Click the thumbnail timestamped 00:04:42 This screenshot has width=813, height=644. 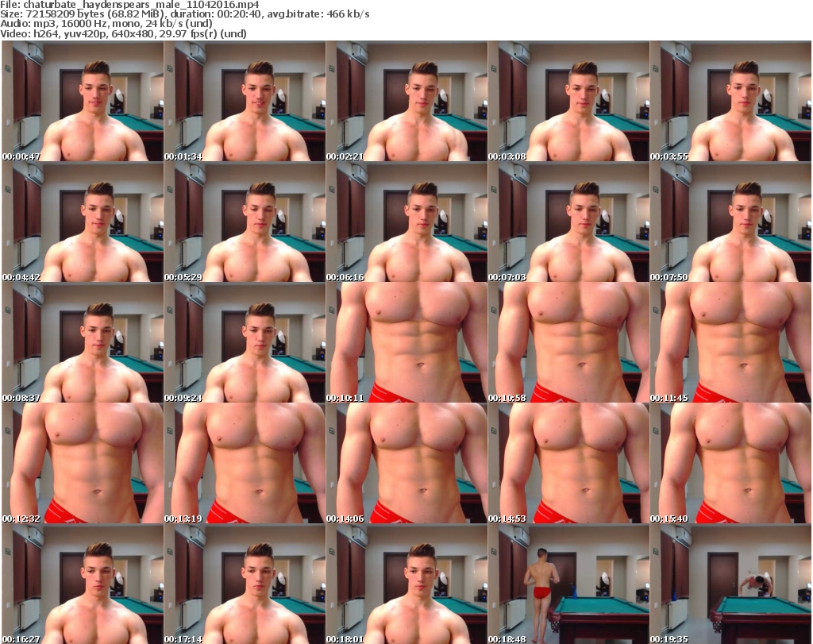point(83,222)
